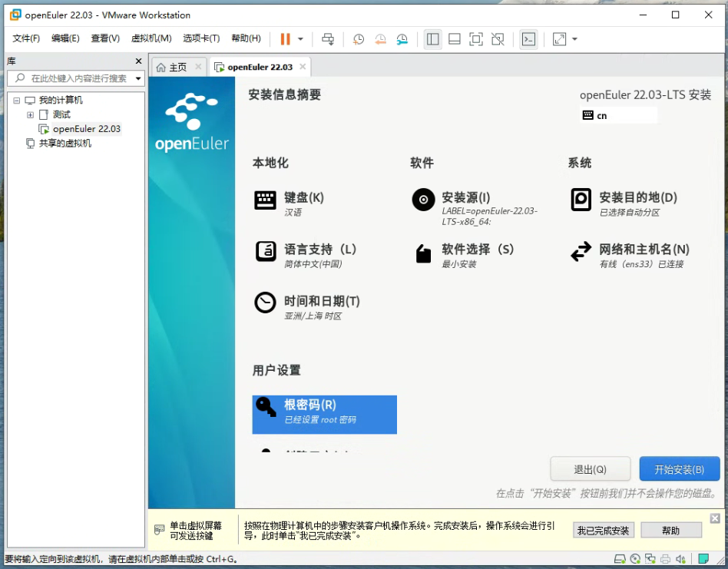The width and height of the screenshot is (728, 569).
Task: Close the 主页 tab
Action: (x=198, y=67)
